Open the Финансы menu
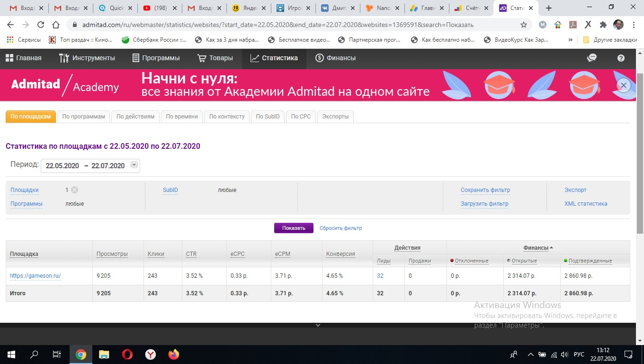The image size is (644, 364). point(335,58)
